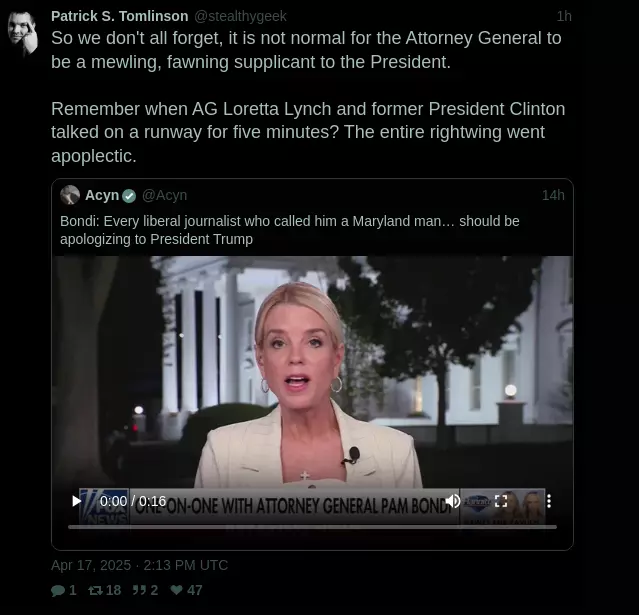The image size is (639, 615).
Task: Click the Acyn display name
Action: coord(102,195)
